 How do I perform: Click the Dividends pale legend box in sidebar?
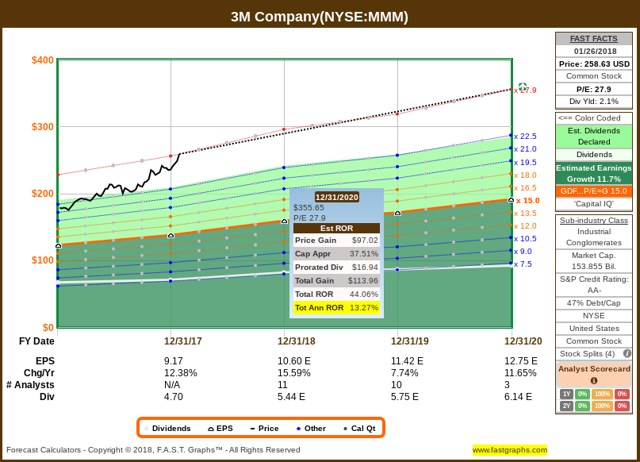[593, 154]
